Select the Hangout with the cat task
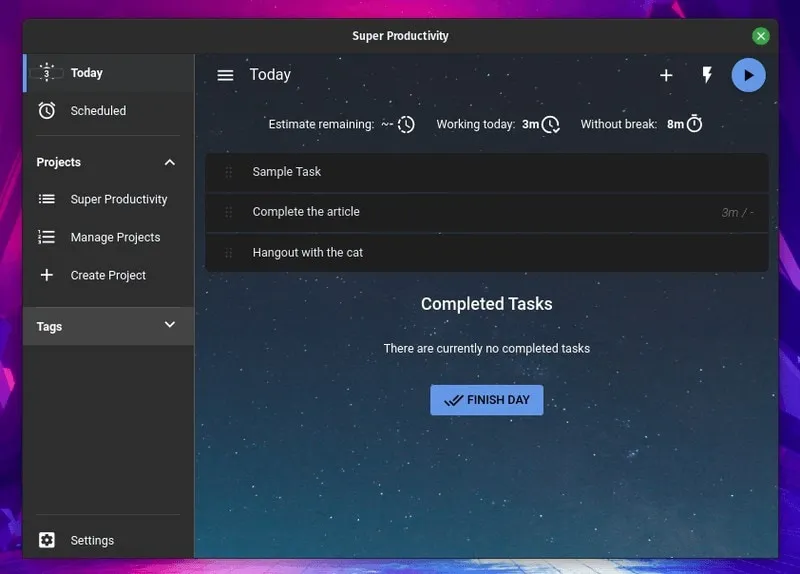This screenshot has height=574, width=800. pos(307,252)
